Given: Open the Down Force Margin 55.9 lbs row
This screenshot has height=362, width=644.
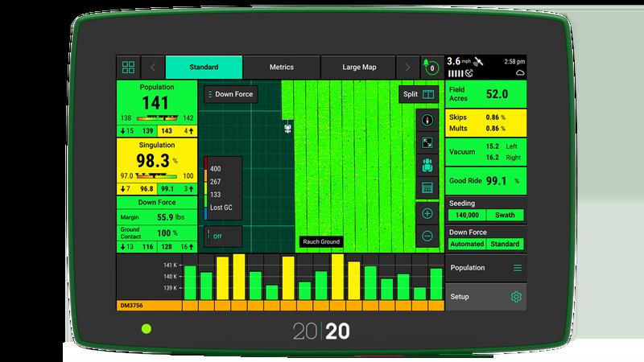Looking at the screenshot, I should pyautogui.click(x=157, y=217).
